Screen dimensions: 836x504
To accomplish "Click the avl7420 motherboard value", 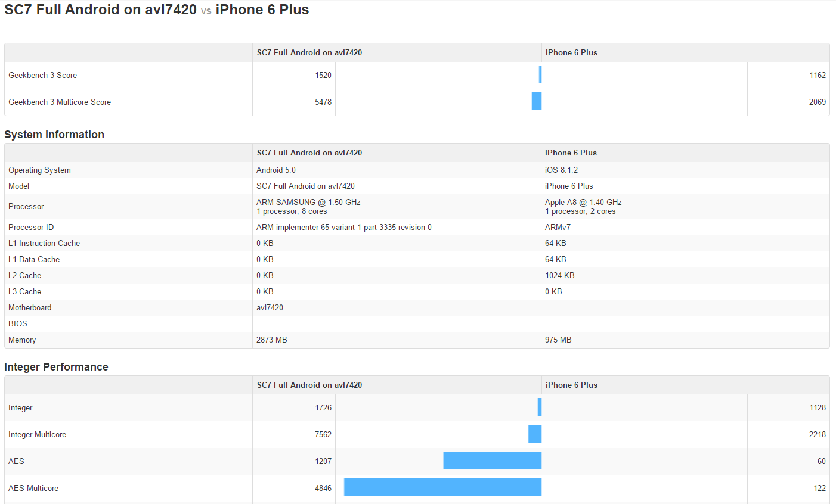I will [270, 307].
